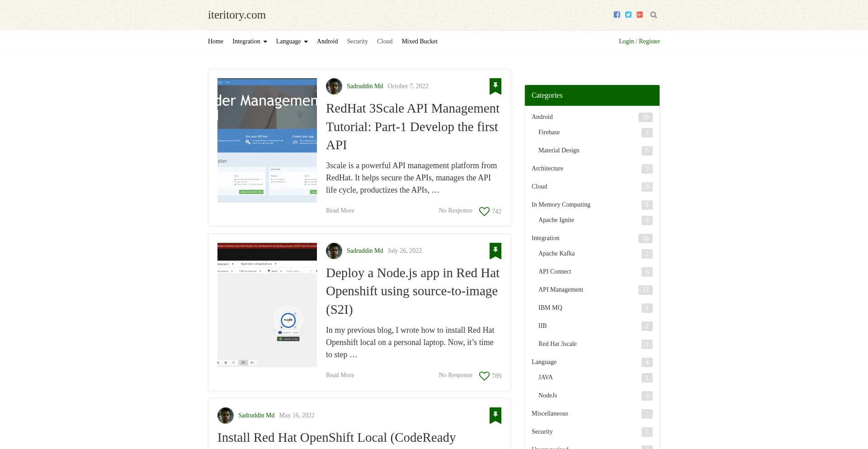Select Firebase category in sidebar
Screen dimensions: 868x449
549,132
